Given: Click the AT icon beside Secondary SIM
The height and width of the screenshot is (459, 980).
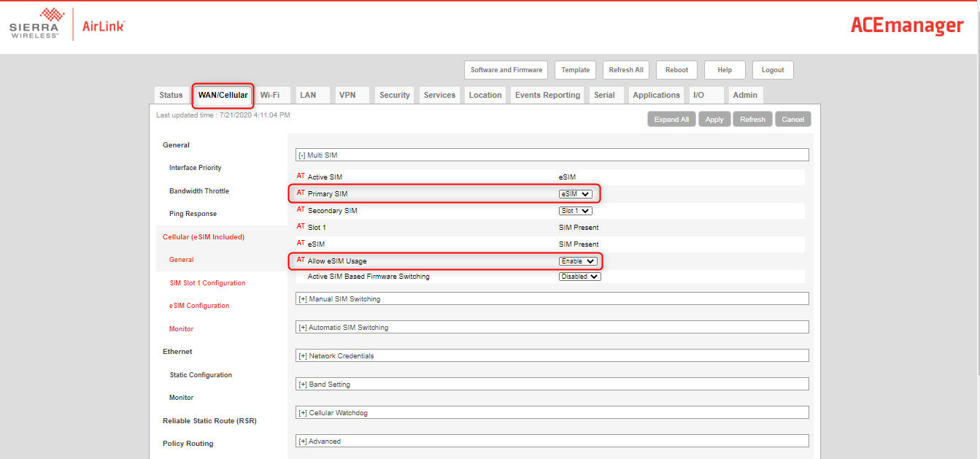Looking at the screenshot, I should 301,210.
